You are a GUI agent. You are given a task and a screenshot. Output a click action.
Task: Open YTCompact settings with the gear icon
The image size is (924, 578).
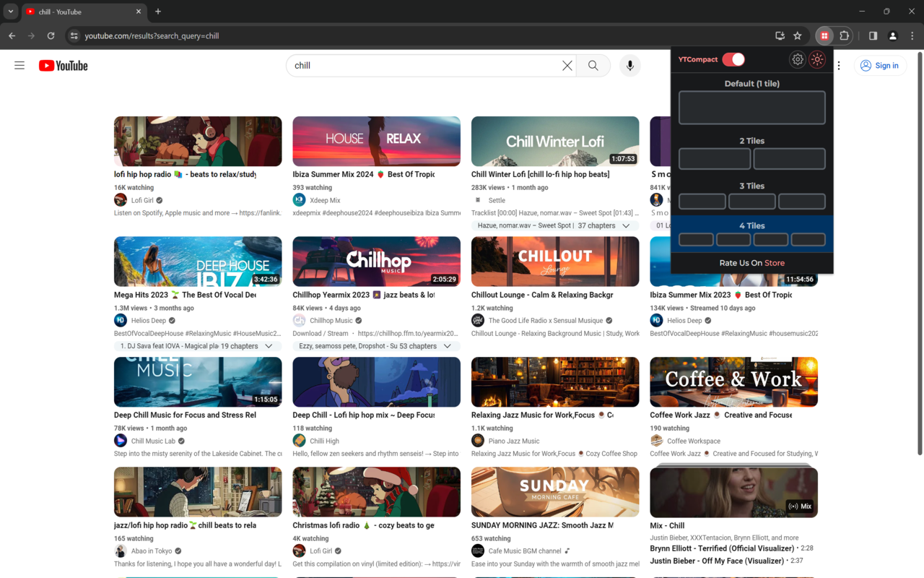pyautogui.click(x=797, y=59)
